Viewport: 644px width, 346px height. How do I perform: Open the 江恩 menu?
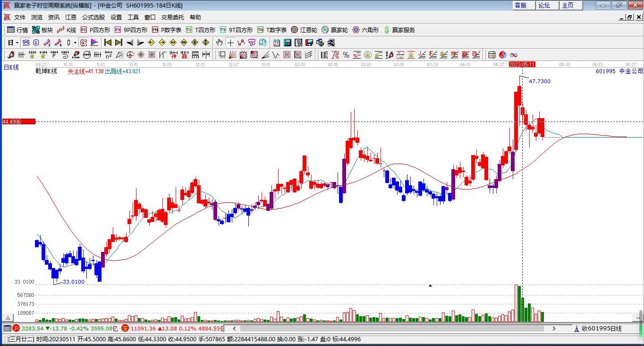(x=71, y=17)
